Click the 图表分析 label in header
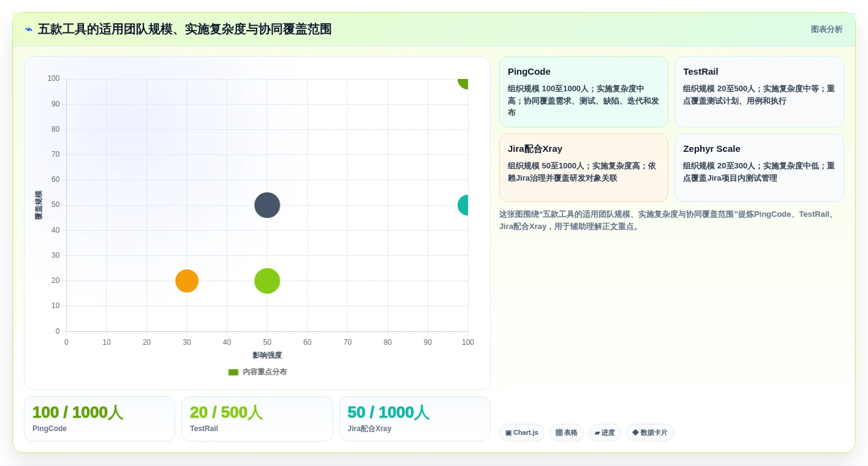Viewport: 868px width, 466px height. point(826,29)
